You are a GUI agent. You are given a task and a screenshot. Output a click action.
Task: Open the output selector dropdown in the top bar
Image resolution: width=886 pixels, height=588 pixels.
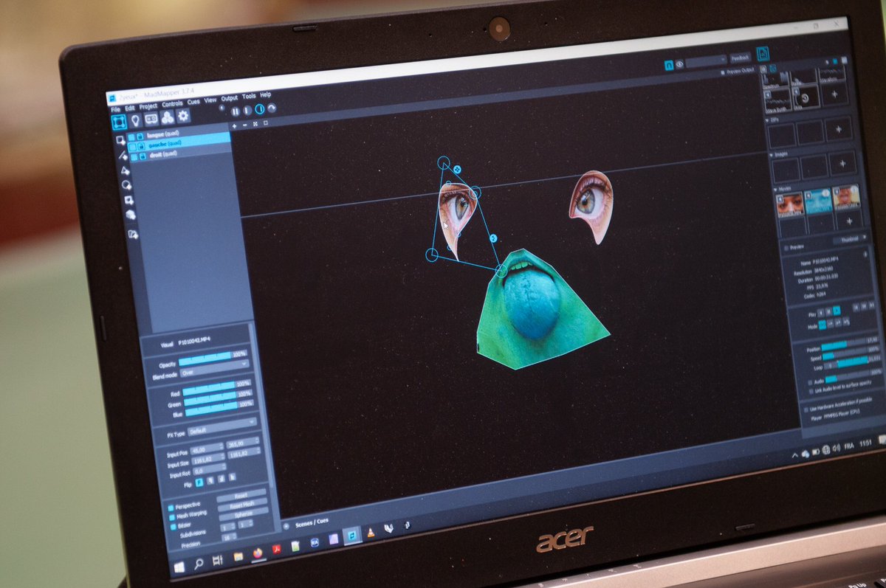[707, 61]
